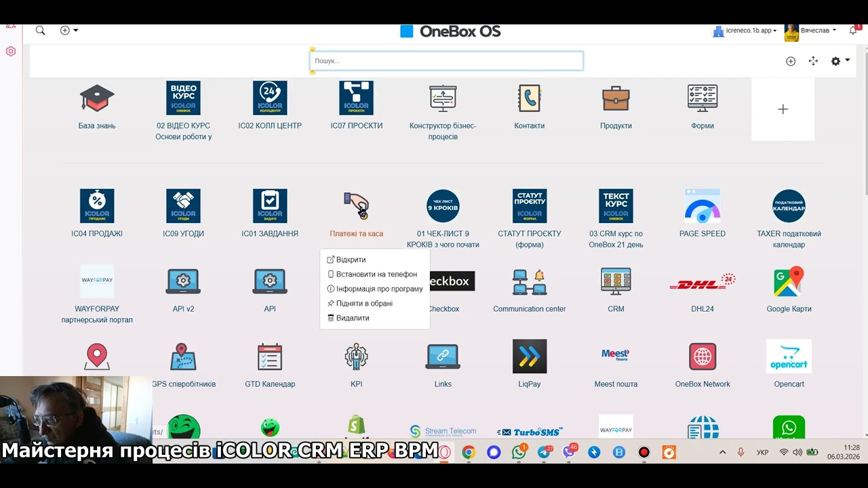This screenshot has width=868, height=488.
Task: Open OneBox Network app
Action: coord(703,357)
